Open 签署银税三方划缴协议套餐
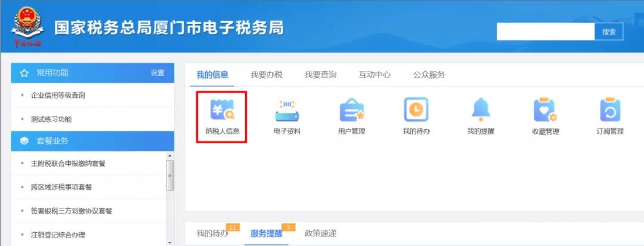Viewport: 644px width, 246px height. 72,211
